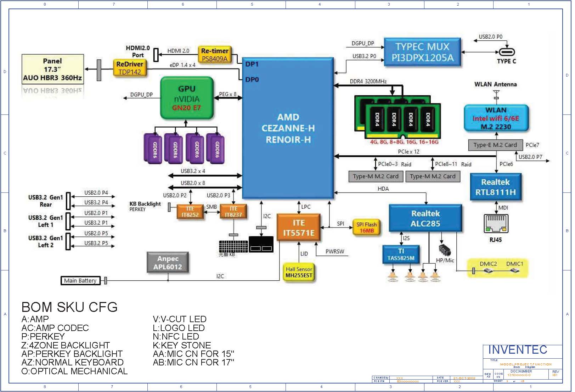This screenshot has width=575, height=392.
Task: Click the Type-M M.2 Card for PCIe8~11
Action: click(433, 176)
